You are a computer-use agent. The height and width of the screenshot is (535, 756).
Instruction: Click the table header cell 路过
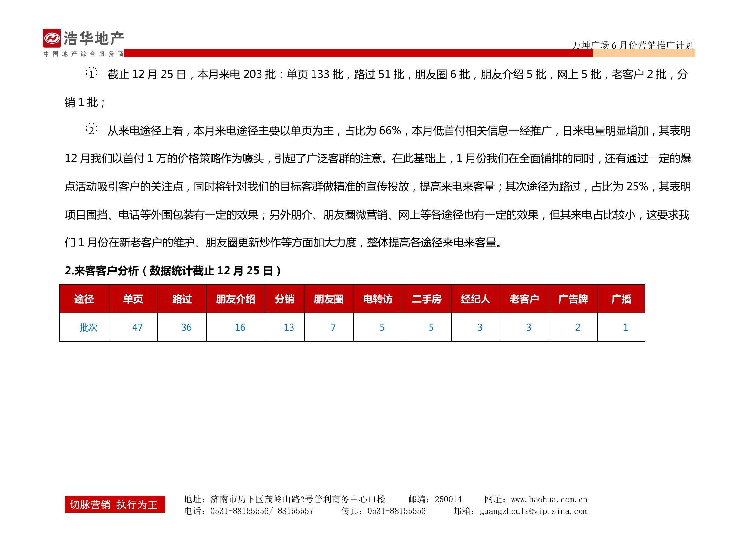pos(182,299)
